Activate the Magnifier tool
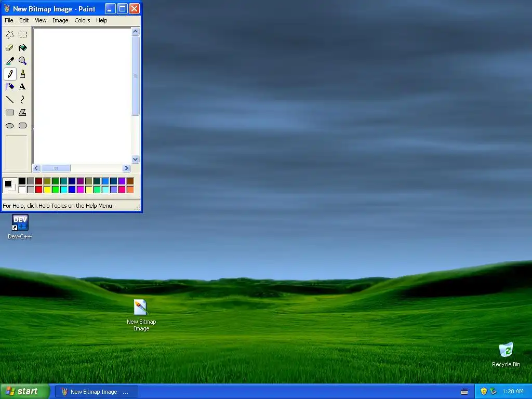The height and width of the screenshot is (399, 532). [23, 61]
